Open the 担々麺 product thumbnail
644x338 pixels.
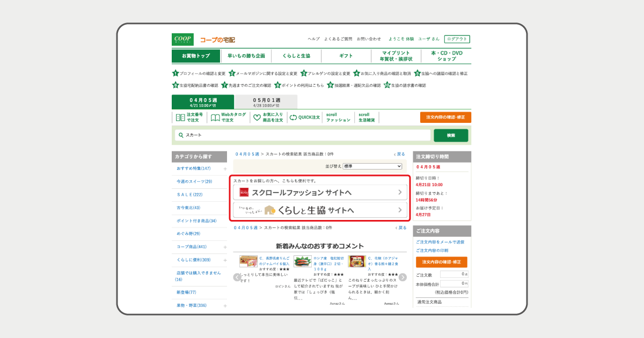pos(357,261)
